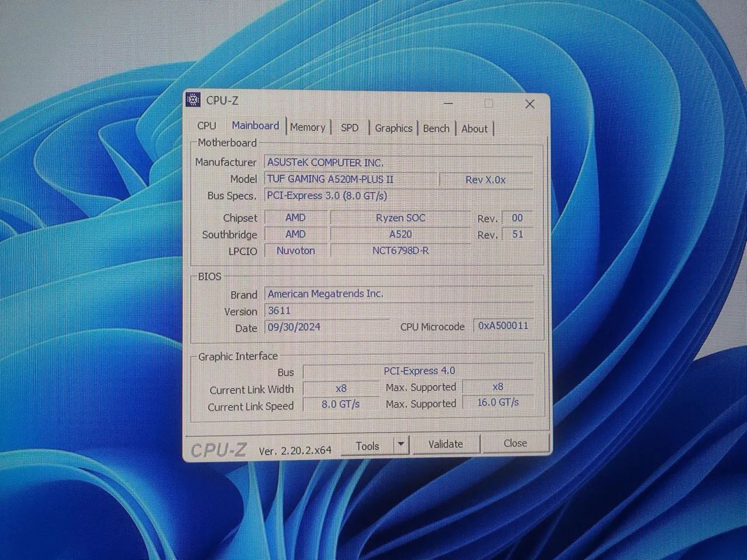Viewport: 747px width, 560px height.
Task: Click the Southbridge AMD value
Action: coord(295,234)
